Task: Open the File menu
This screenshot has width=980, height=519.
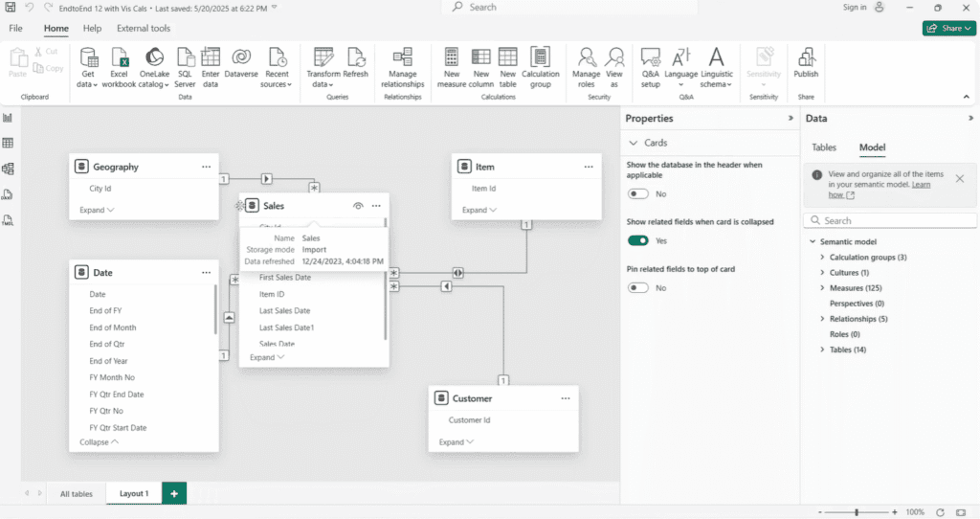Action: coord(15,28)
